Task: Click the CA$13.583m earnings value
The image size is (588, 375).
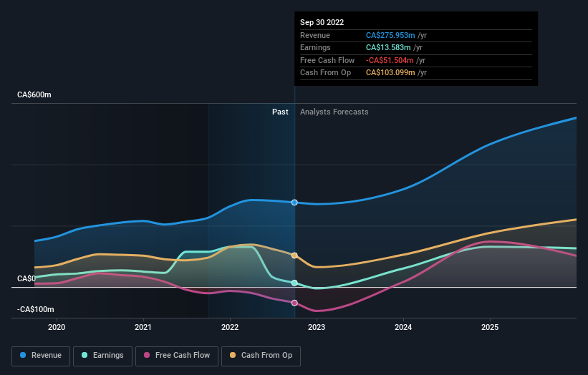Action: tap(388, 47)
